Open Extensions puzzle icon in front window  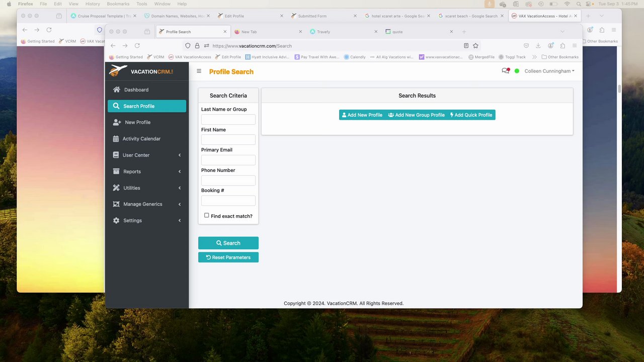tap(562, 46)
